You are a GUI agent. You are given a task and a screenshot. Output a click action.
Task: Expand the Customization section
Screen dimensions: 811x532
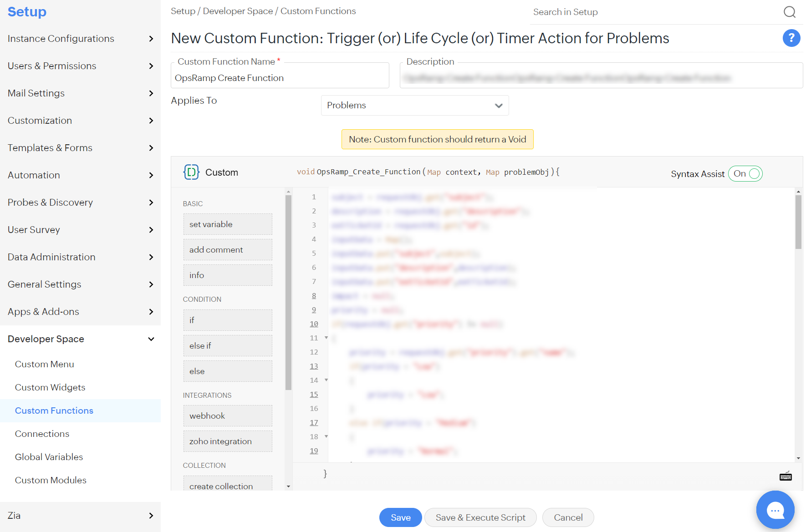pos(80,121)
